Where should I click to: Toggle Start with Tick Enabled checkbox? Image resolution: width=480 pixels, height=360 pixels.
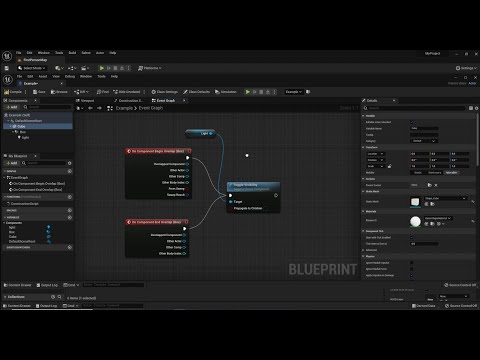tap(412, 237)
